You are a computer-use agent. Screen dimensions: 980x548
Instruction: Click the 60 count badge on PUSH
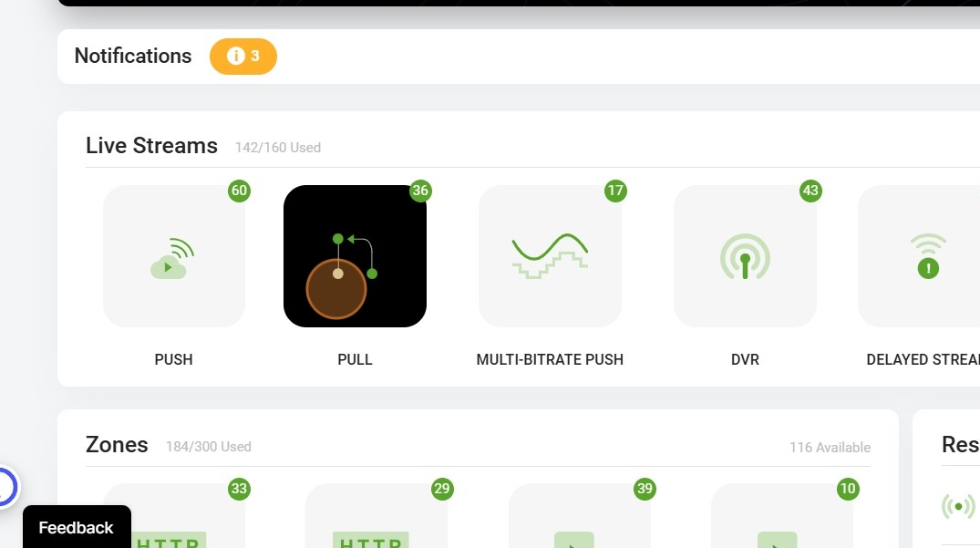[x=240, y=191]
